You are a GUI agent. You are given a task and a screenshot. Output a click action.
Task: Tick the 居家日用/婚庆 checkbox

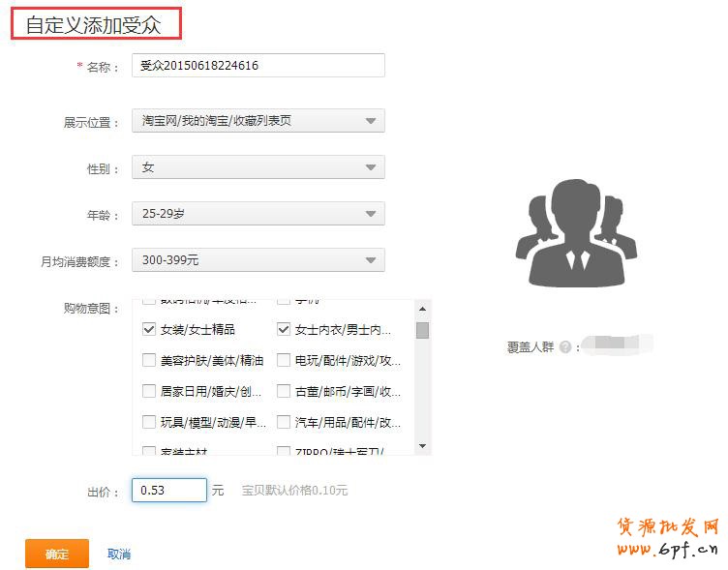click(149, 391)
